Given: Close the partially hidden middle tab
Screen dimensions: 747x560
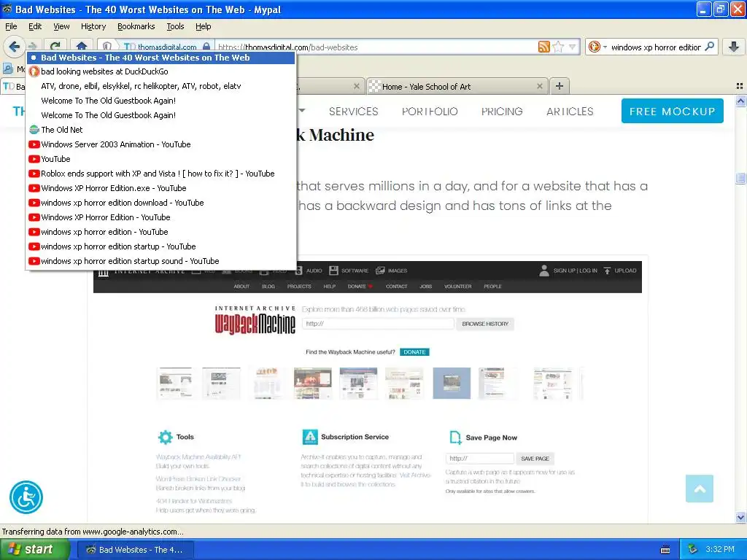Looking at the screenshot, I should pyautogui.click(x=356, y=86).
